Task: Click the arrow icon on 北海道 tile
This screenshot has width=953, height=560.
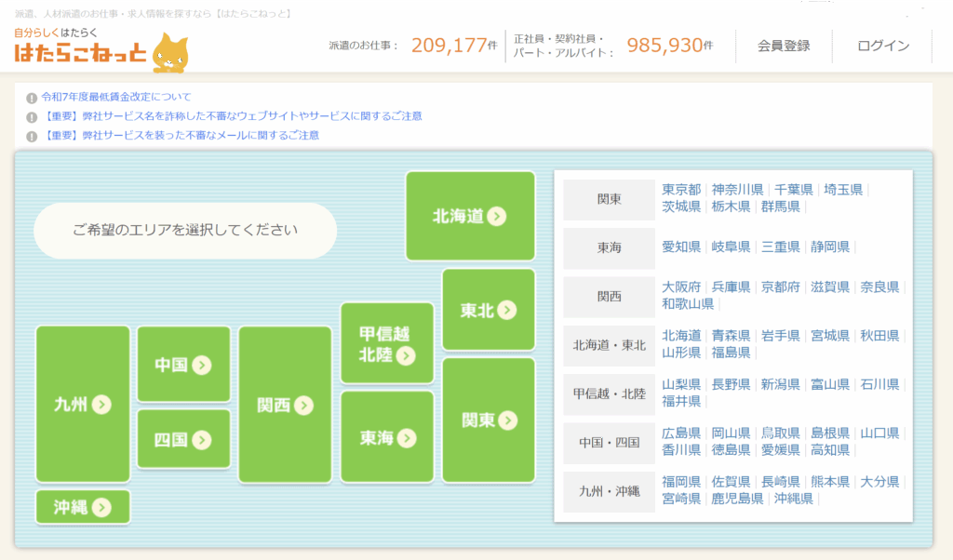Action: 497,217
